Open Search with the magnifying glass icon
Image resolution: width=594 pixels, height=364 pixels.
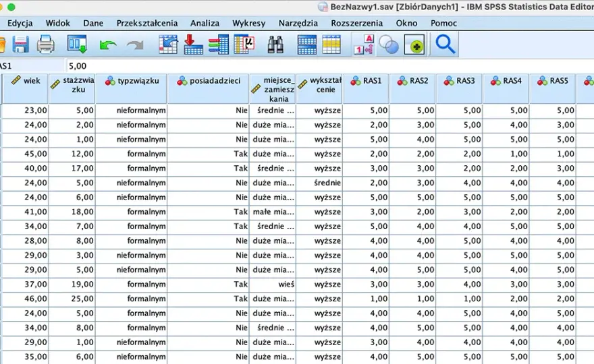point(445,44)
